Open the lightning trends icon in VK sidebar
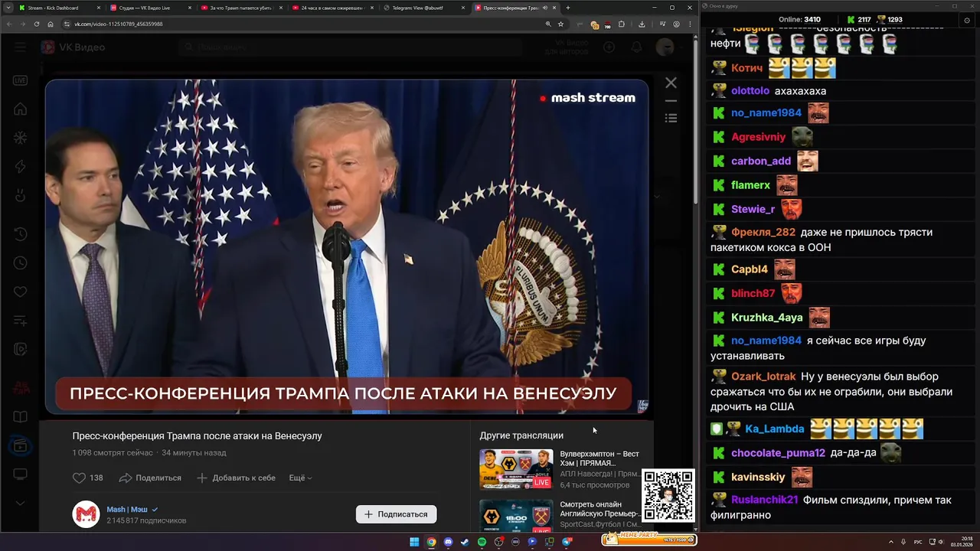Image resolution: width=980 pixels, height=551 pixels. (21, 167)
